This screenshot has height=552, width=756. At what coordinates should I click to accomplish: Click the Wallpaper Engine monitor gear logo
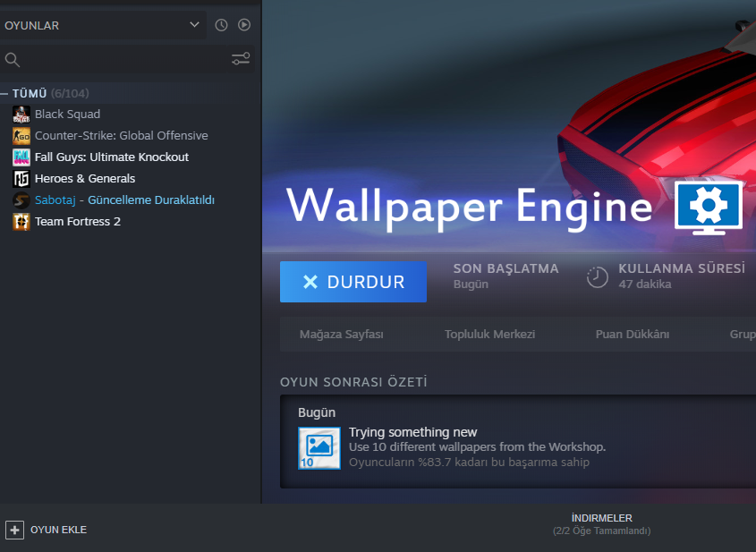pyautogui.click(x=709, y=208)
